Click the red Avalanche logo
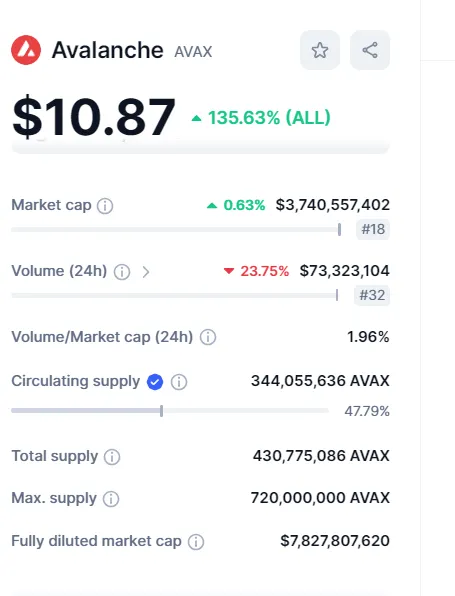Screen dimensions: 455x596 [x=26, y=50]
